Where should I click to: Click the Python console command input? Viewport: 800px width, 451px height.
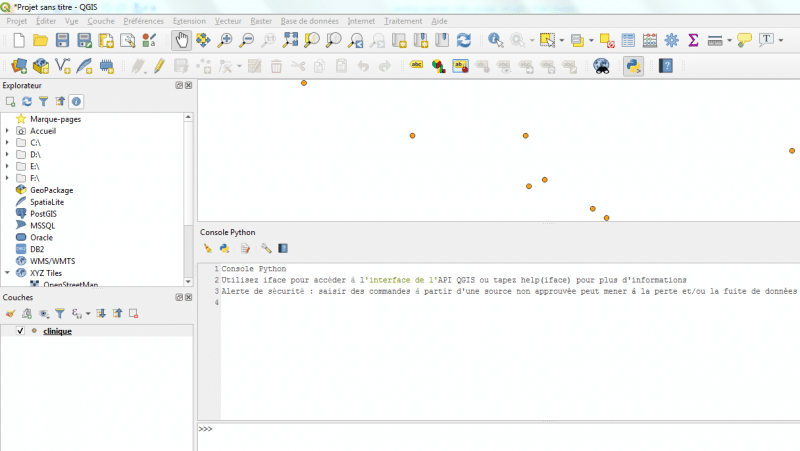500,429
